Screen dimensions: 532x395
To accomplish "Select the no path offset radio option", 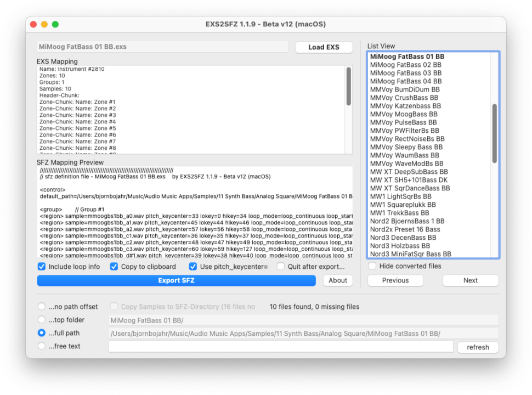I will click(41, 307).
